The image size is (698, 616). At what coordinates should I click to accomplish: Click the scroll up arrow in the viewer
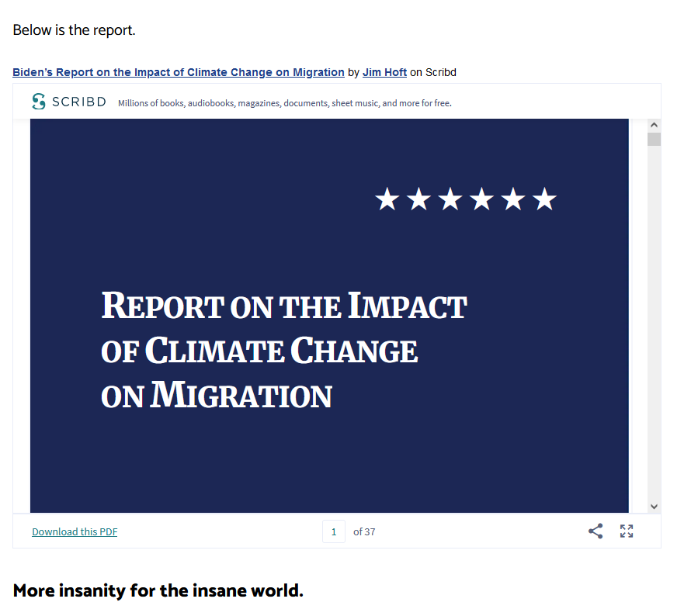tap(654, 125)
